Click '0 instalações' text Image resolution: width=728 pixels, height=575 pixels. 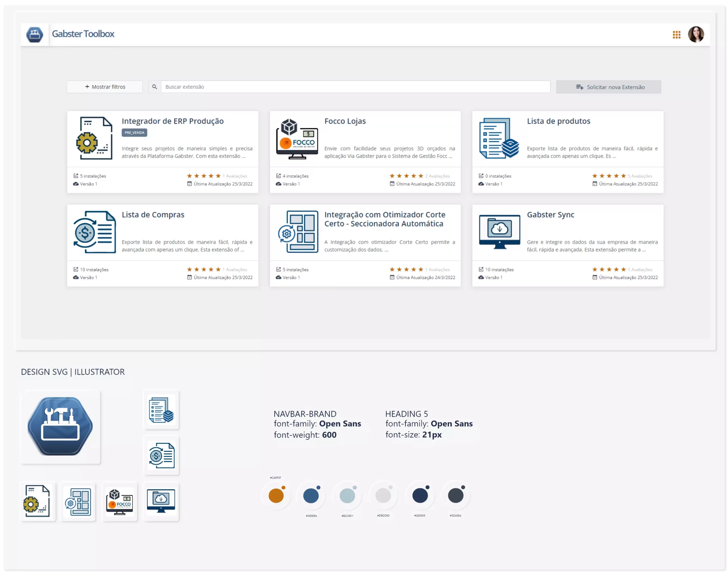point(498,176)
